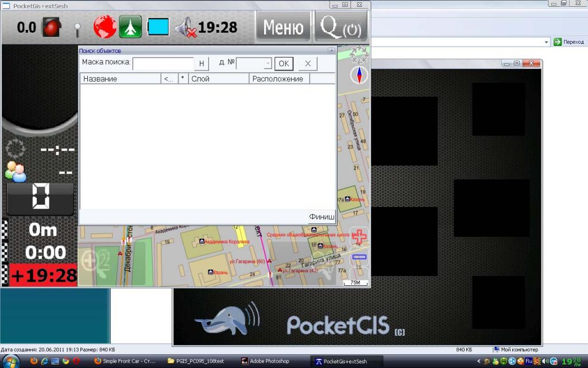Viewport: 588px width, 368px height.
Task: Click the Ru language indicator in tray
Action: [529, 361]
